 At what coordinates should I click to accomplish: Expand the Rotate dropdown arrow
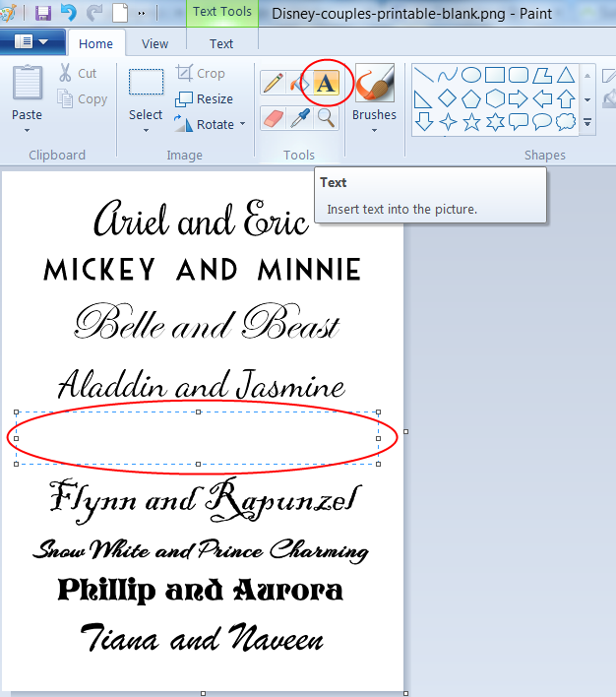[243, 124]
